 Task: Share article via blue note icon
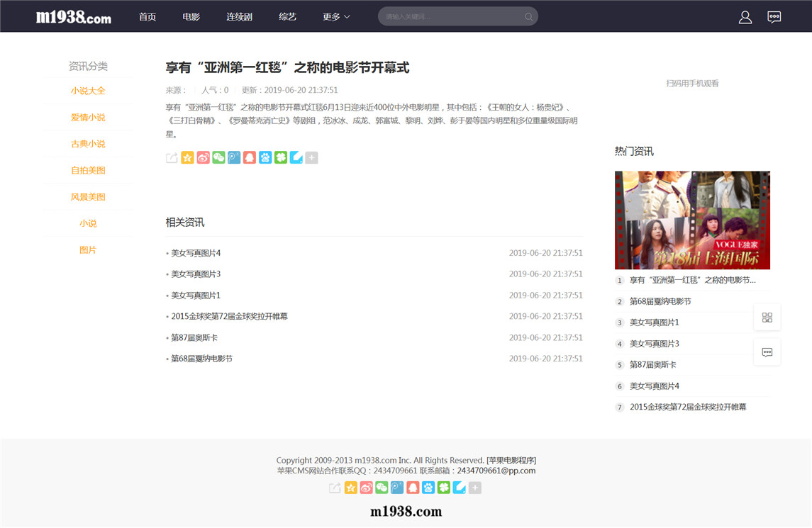(296, 158)
